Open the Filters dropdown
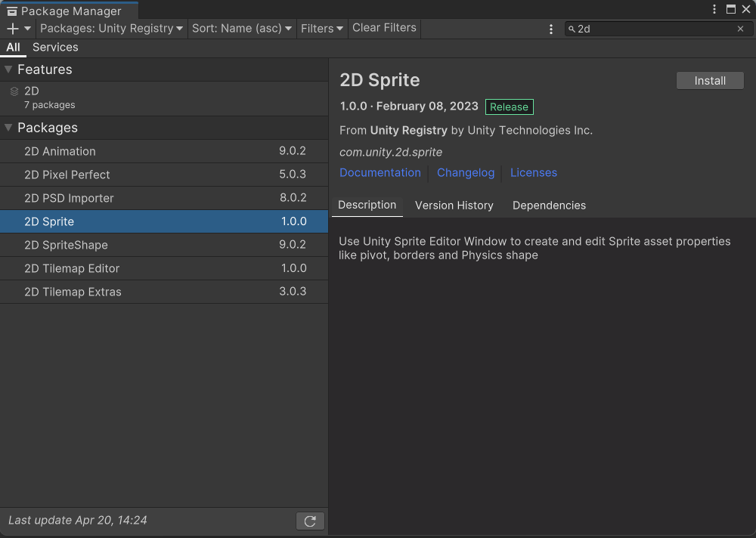756x538 pixels. [x=322, y=29]
